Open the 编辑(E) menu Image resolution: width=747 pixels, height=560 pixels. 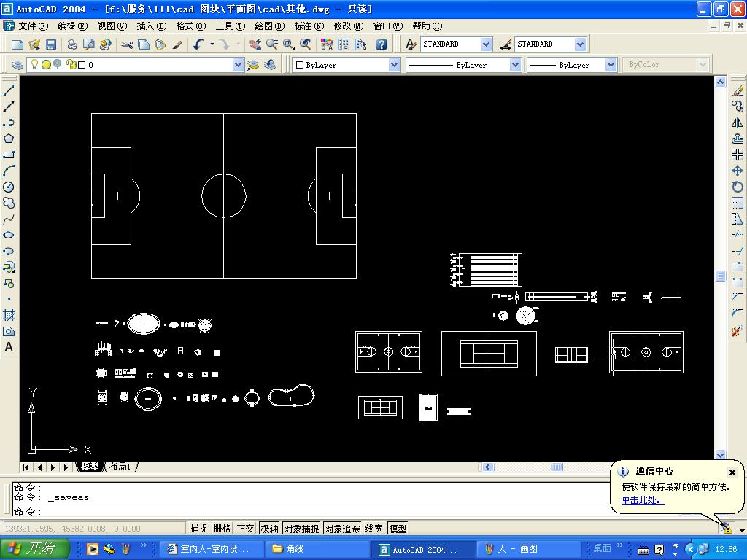(72, 26)
